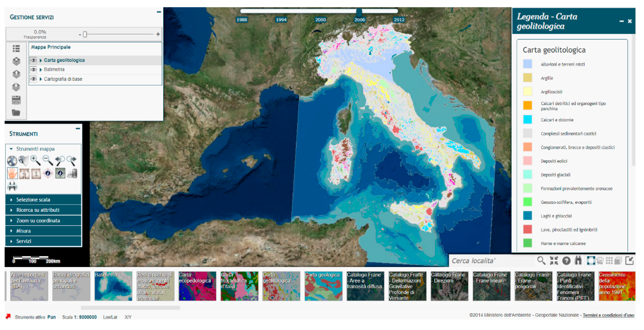Click the binoculars icon in search bar

tap(578, 260)
